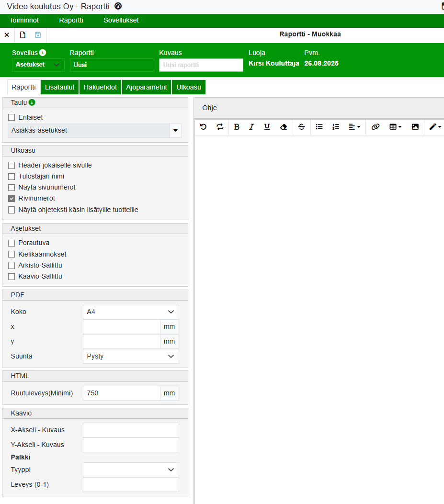Open the Sovellus Asetukset dropdown
The height and width of the screenshot is (504, 444).
(x=38, y=65)
